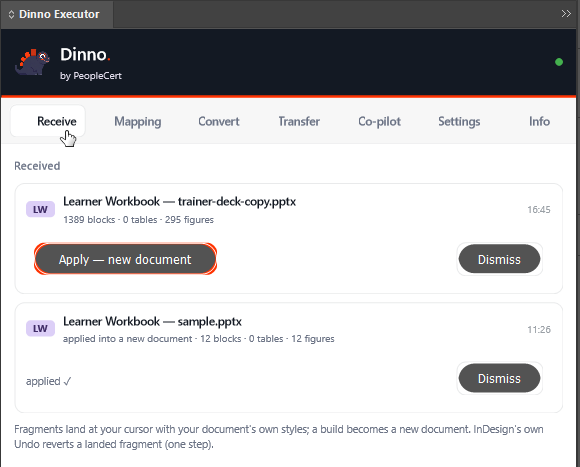580x467 pixels.
Task: Open the Co-pilot tab
Action: tap(380, 121)
